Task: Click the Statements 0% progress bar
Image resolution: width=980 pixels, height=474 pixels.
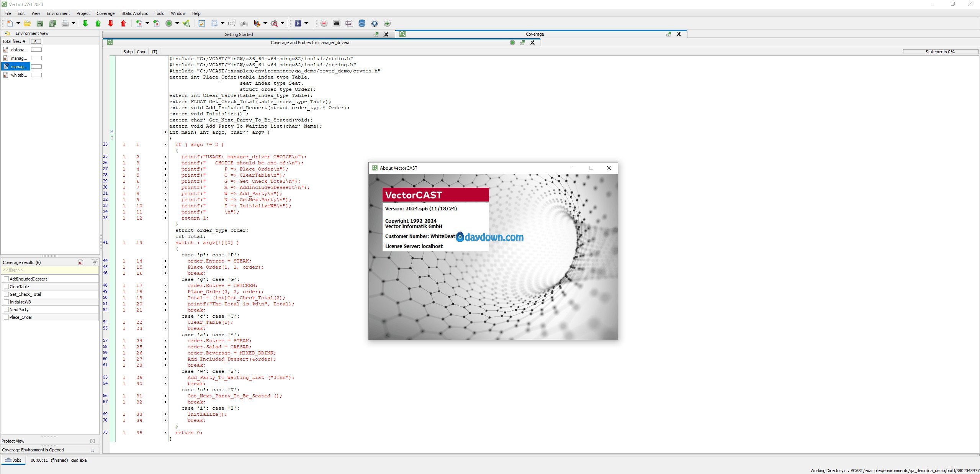Action: coord(940,52)
